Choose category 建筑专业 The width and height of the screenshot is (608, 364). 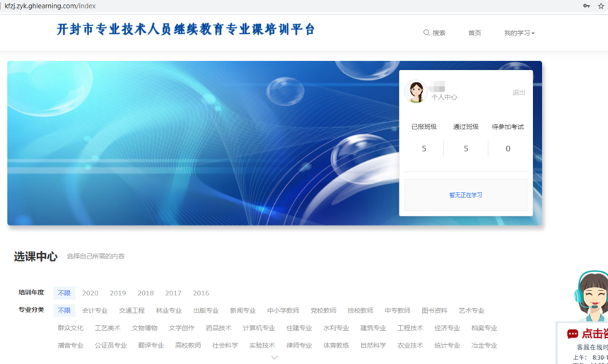click(x=373, y=328)
